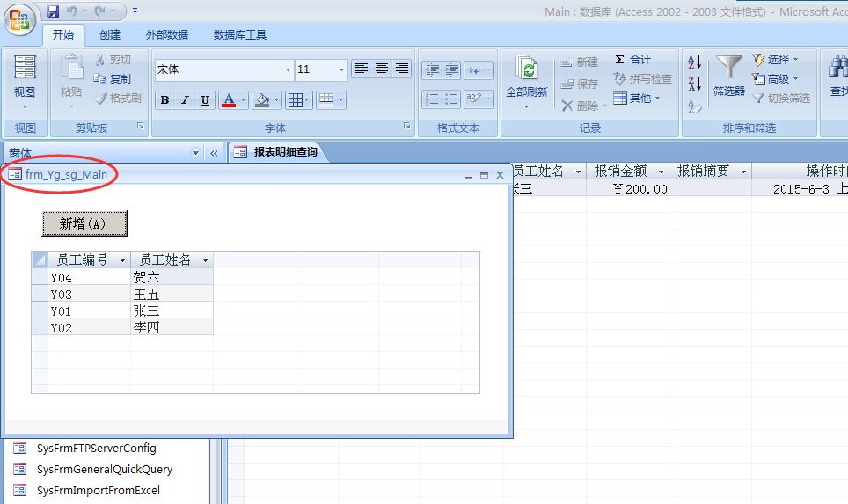Toggle Italic formatting

pyautogui.click(x=185, y=100)
